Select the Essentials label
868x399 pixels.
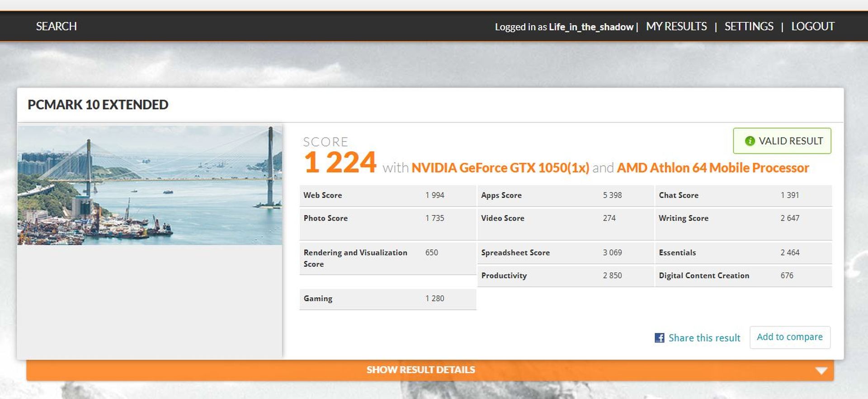(677, 252)
